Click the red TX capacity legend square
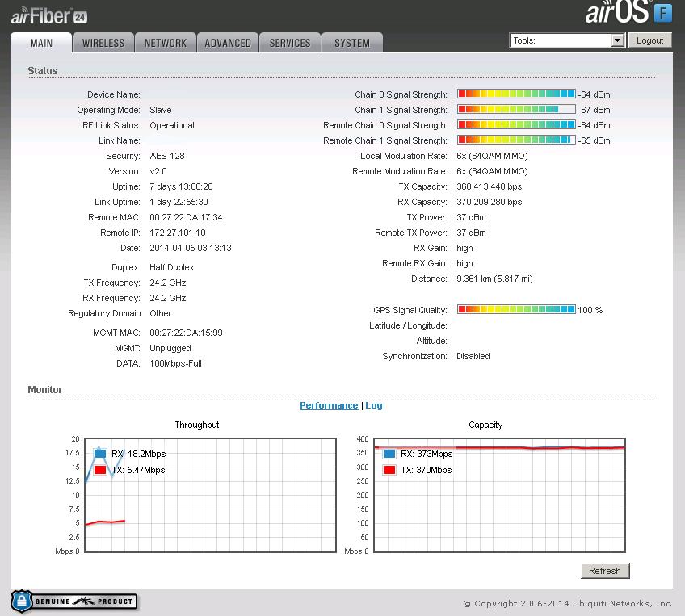This screenshot has width=685, height=616. (x=389, y=470)
